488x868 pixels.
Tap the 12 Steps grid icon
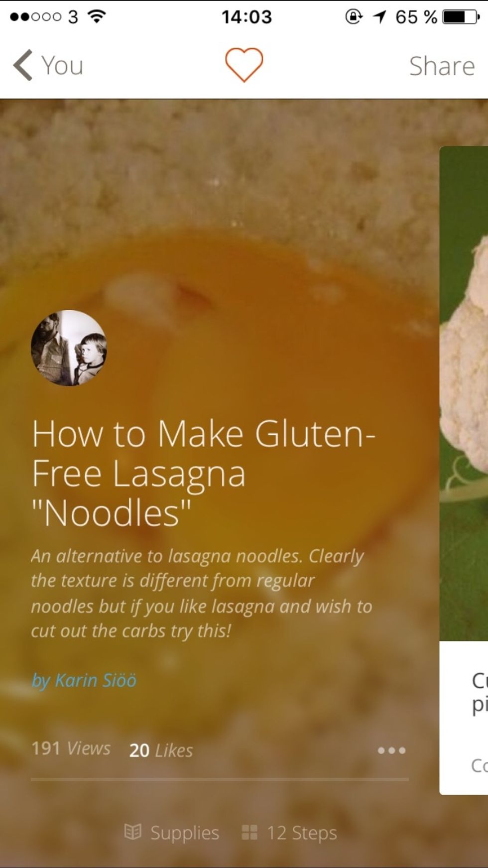[249, 832]
